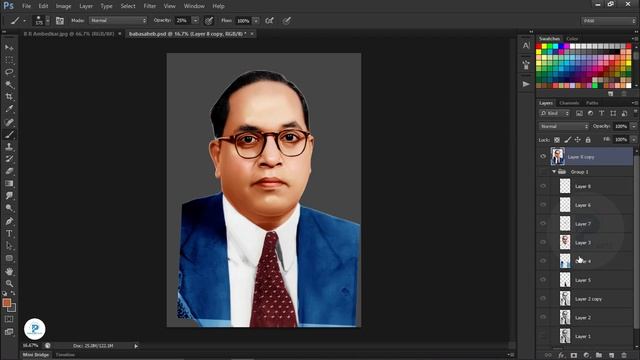This screenshot has height=360, width=640.
Task: Create new adjustment layer
Action: tap(586, 355)
